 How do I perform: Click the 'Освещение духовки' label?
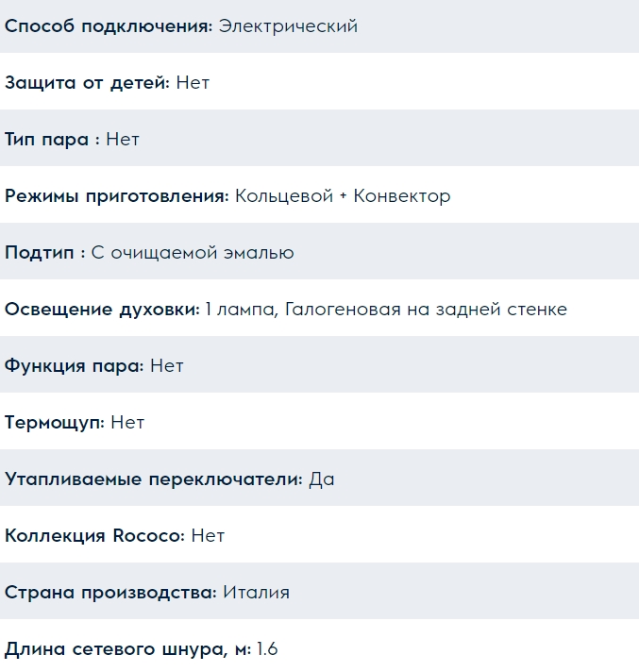[x=102, y=310]
